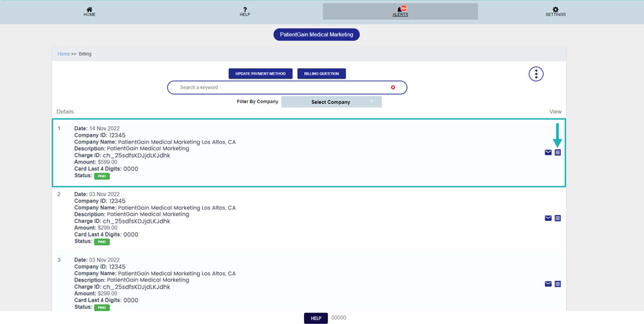Clear search with the red X icon
This screenshot has width=644, height=324.
(x=393, y=88)
